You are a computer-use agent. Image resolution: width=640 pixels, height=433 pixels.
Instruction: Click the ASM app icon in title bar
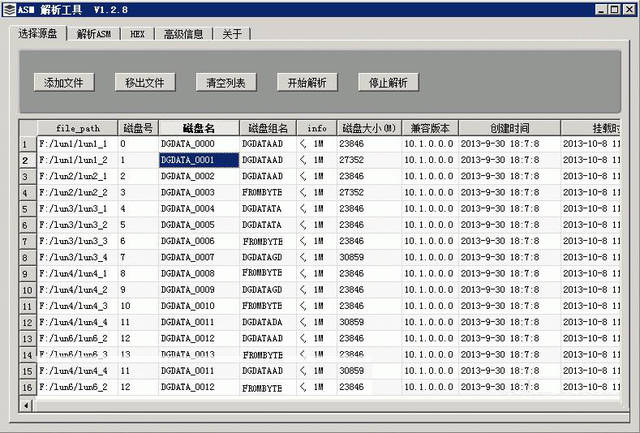[x=10, y=9]
